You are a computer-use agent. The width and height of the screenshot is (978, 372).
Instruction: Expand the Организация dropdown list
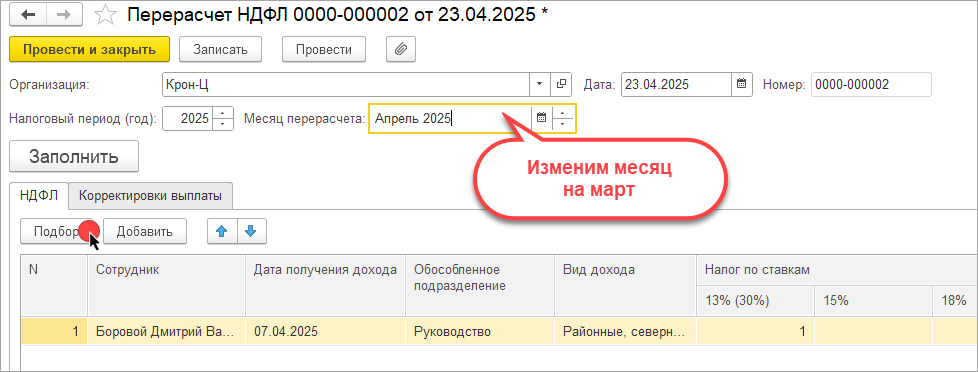540,84
